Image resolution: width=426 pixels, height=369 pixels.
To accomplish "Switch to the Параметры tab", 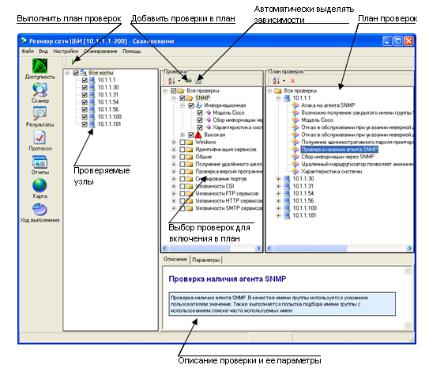I will point(206,260).
